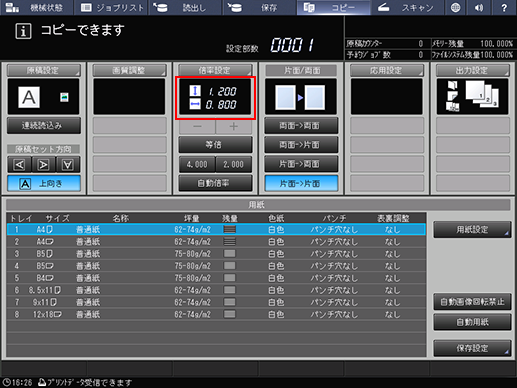Select upside-down original direction icon
Viewport: 517px width, 388px height.
pos(68,164)
